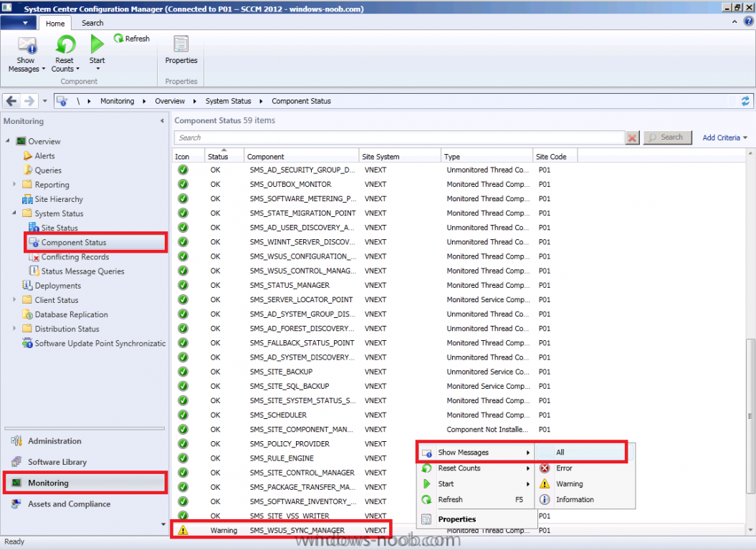Screen dimensions: 756x550
Task: Sort by the Status column header
Action: (x=224, y=157)
